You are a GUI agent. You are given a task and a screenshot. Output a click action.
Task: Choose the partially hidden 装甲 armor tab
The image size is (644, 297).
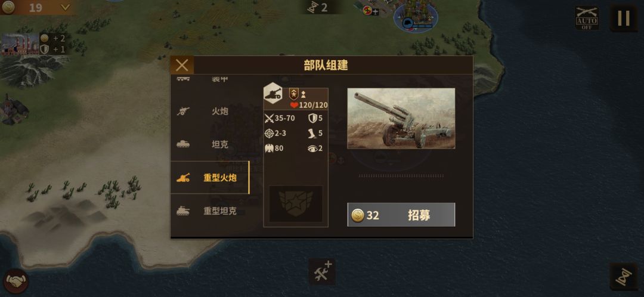tap(210, 79)
